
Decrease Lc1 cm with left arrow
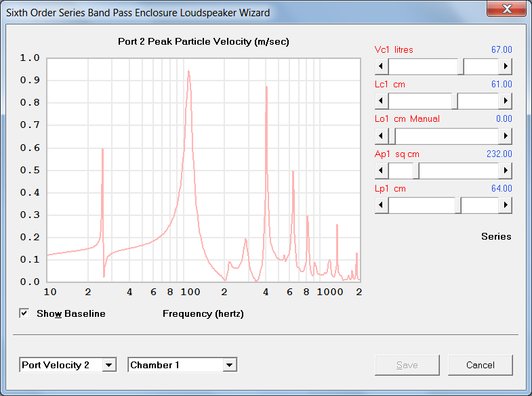(x=382, y=101)
